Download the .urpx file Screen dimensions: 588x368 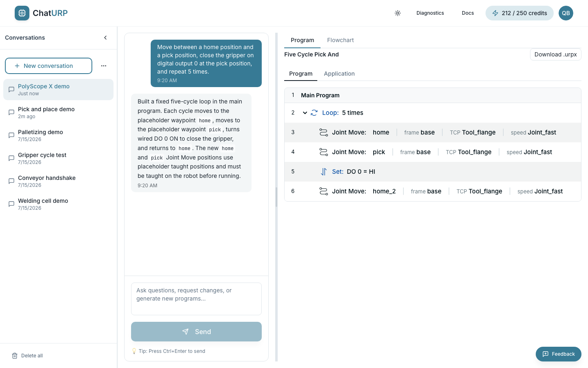(555, 54)
